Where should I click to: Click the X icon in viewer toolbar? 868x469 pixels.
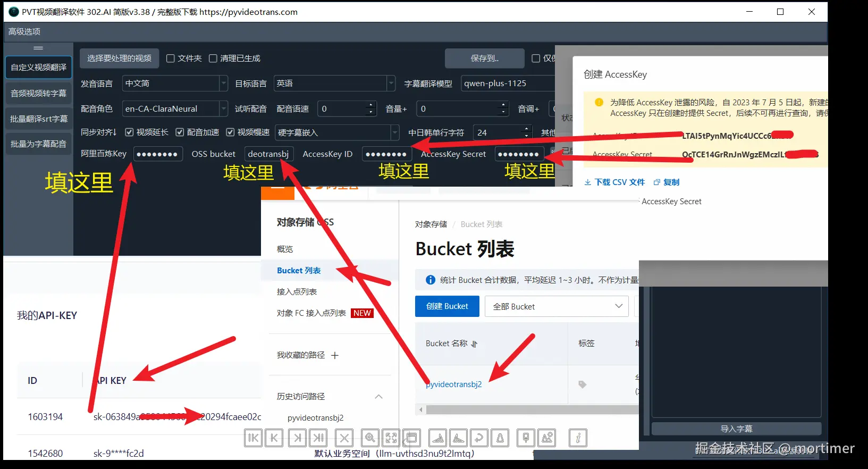344,438
